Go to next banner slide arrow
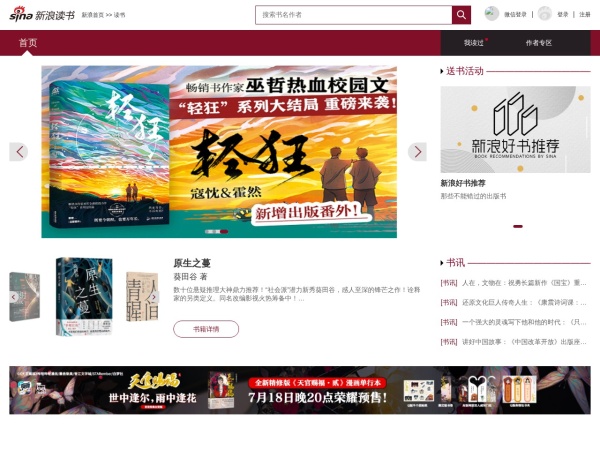The width and height of the screenshot is (600, 450). pos(417,152)
